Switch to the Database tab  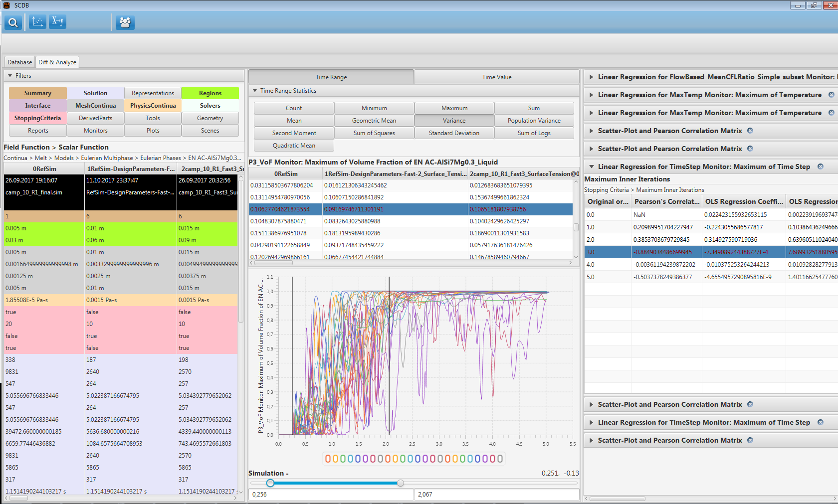click(x=20, y=62)
